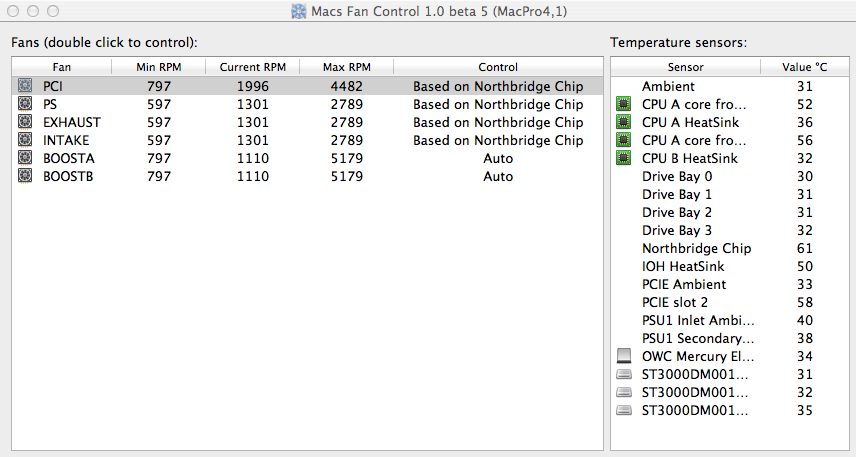
Task: Select the Drive Bay 2 sensor
Action: point(730,212)
